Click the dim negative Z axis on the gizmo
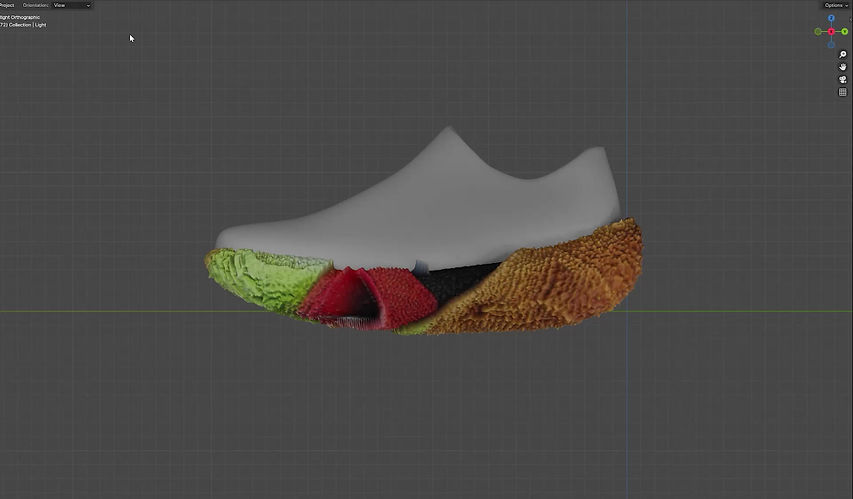The width and height of the screenshot is (853, 499). point(831,45)
